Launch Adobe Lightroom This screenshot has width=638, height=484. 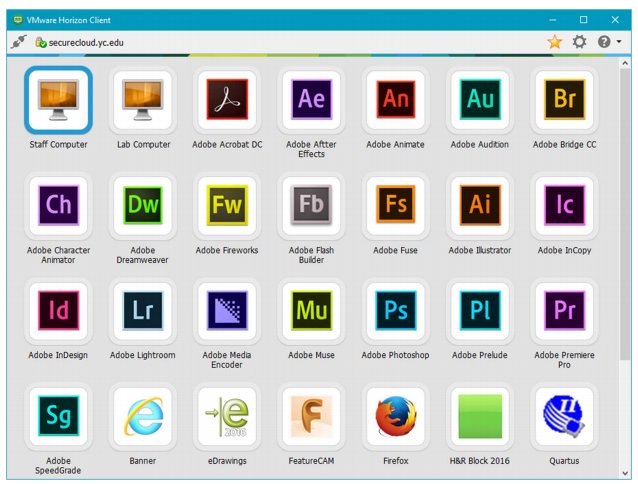click(142, 311)
